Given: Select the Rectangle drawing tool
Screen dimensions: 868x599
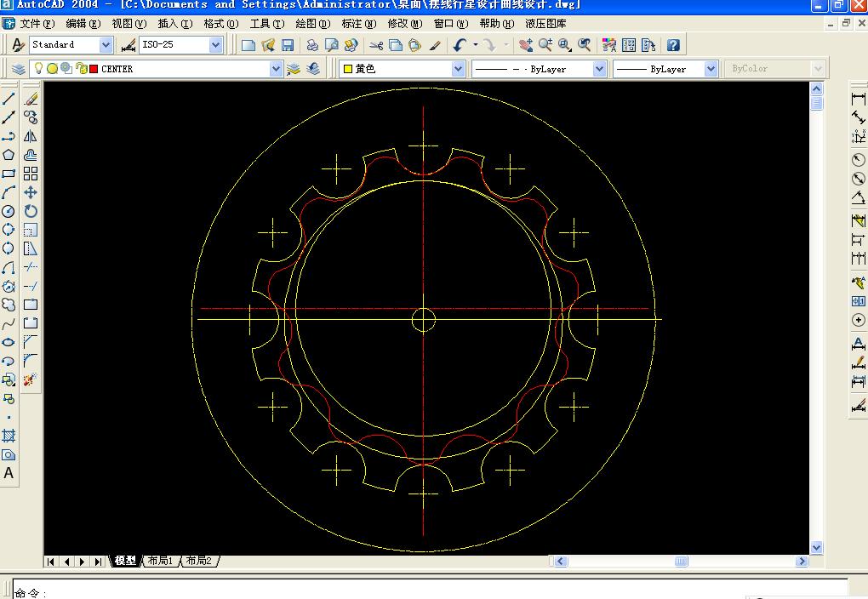Looking at the screenshot, I should tap(9, 174).
